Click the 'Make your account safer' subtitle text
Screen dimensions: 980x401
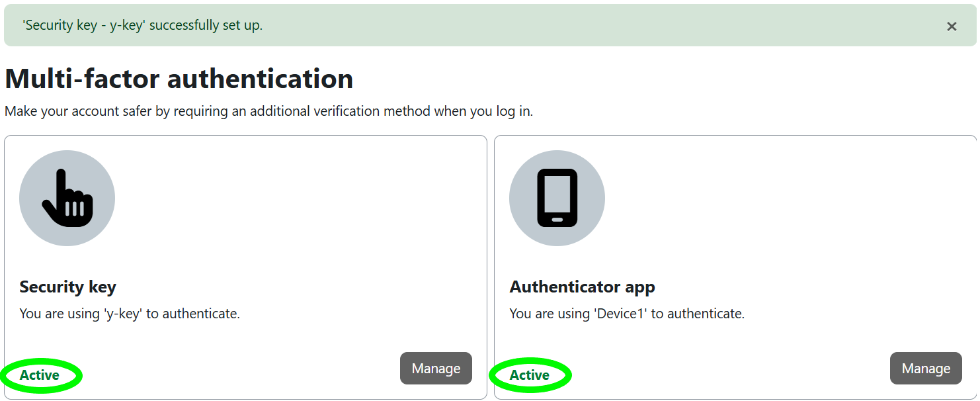point(268,111)
